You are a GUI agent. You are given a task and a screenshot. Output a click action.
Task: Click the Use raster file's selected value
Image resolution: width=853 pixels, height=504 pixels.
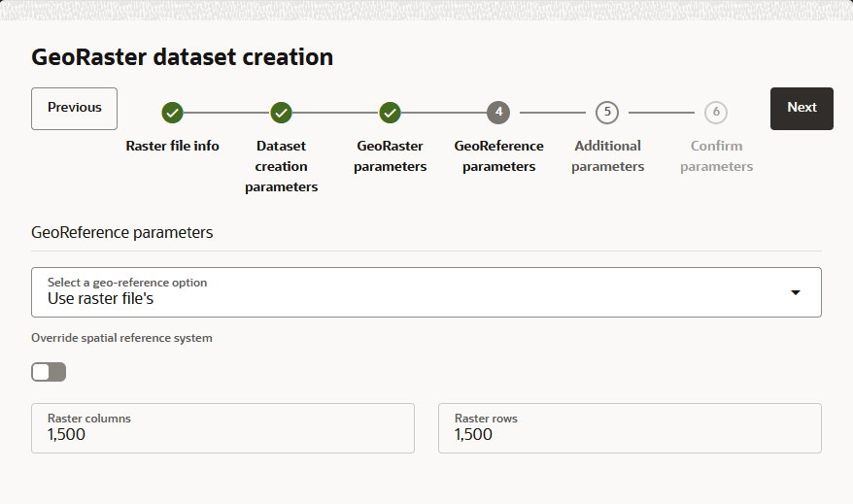101,298
